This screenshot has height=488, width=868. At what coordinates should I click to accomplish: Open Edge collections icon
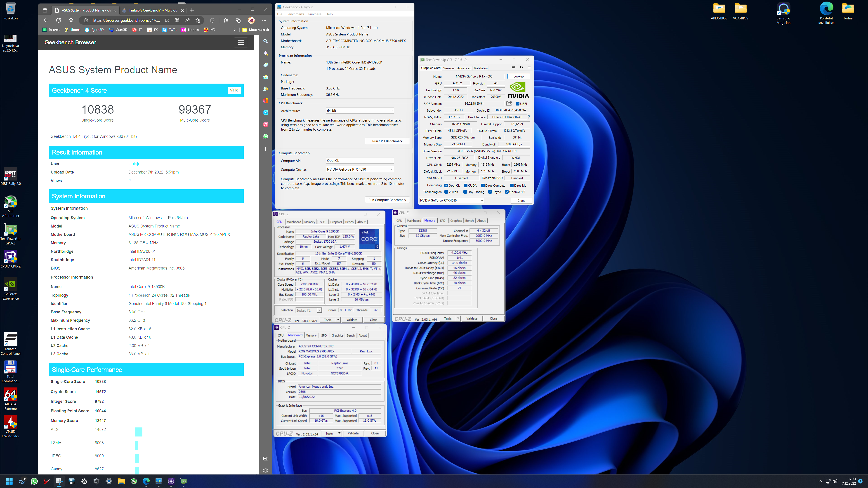[x=238, y=20]
